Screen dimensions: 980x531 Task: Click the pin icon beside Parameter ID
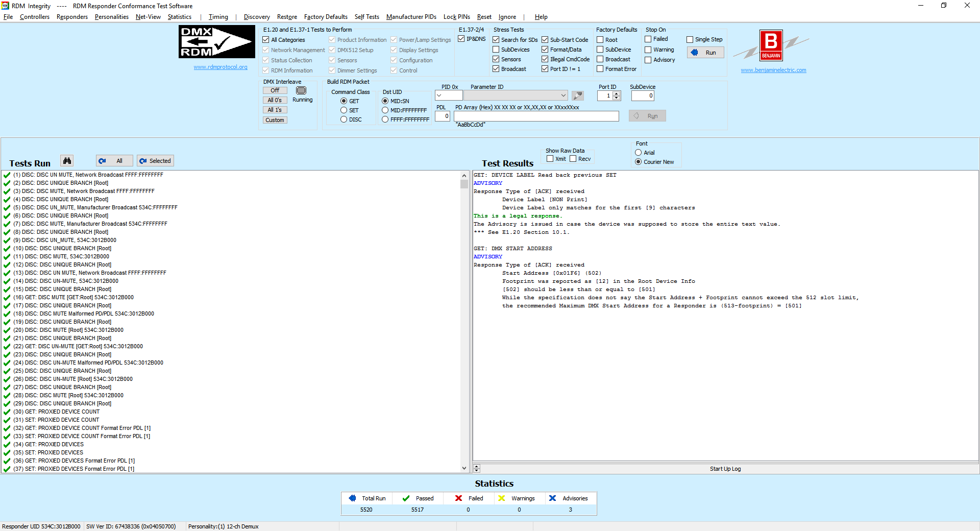(x=578, y=95)
